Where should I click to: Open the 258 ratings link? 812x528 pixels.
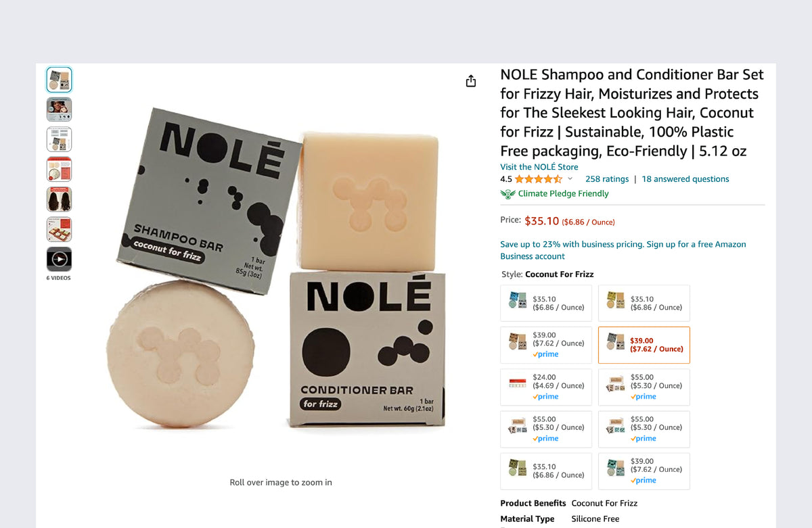(x=606, y=179)
